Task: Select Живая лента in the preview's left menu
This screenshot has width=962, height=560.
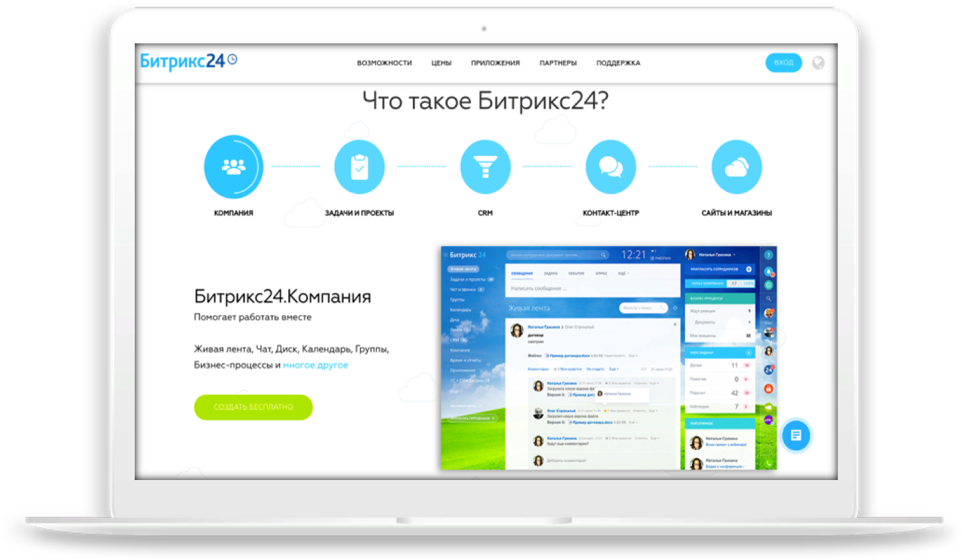Action: pos(463,269)
